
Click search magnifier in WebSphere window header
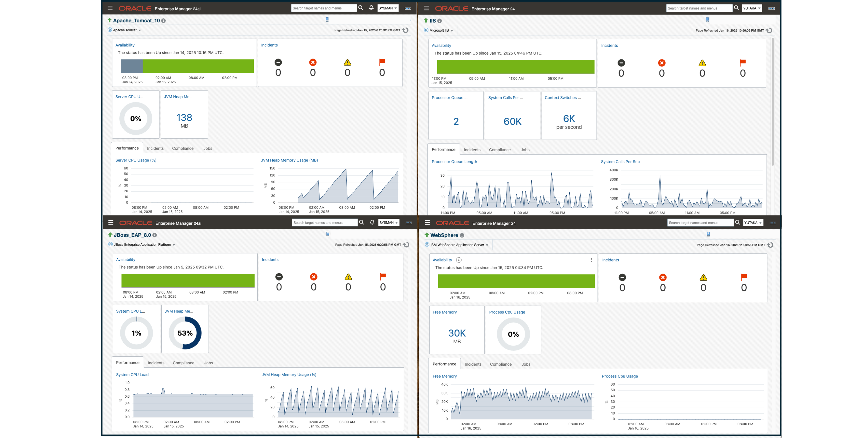(737, 222)
